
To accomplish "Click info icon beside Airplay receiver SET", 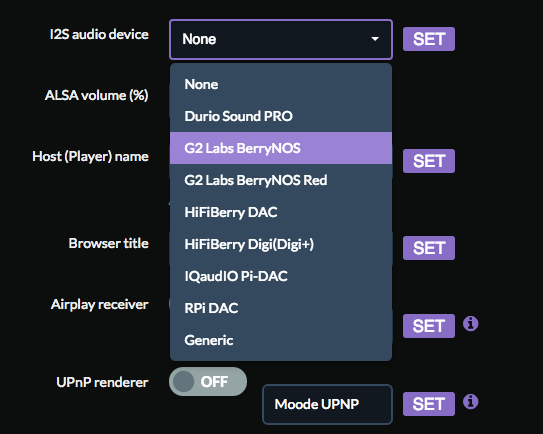I will [x=470, y=324].
